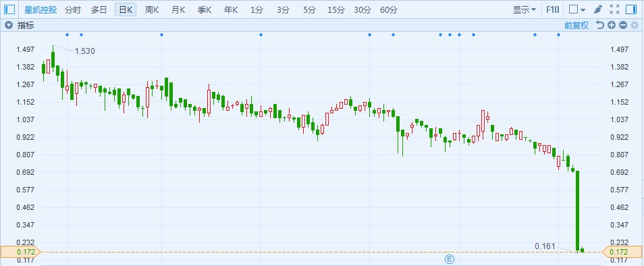644x266 pixels.
Task: Click the 1.530 high price label
Action: [x=85, y=51]
